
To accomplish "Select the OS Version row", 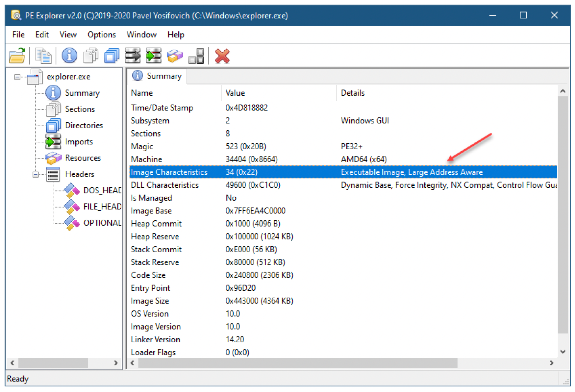I will click(343, 314).
